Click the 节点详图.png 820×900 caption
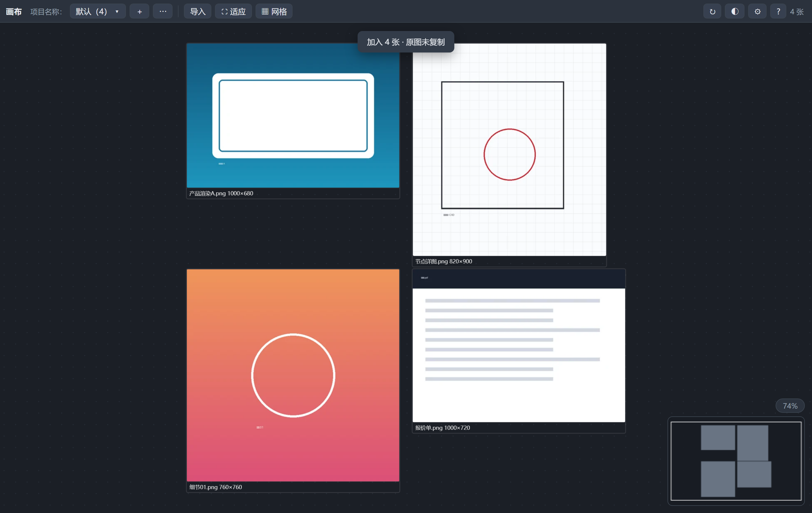Image resolution: width=812 pixels, height=513 pixels. [443, 261]
